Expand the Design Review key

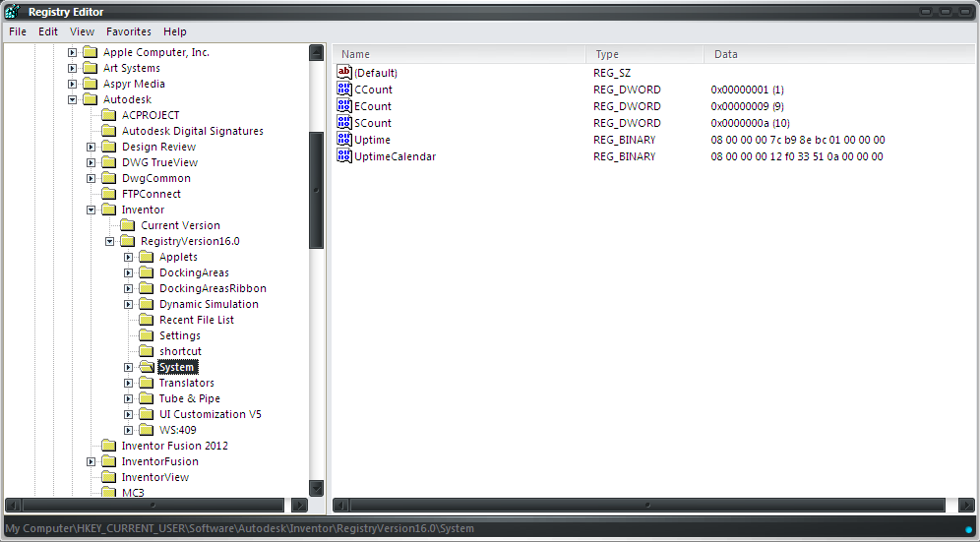92,147
